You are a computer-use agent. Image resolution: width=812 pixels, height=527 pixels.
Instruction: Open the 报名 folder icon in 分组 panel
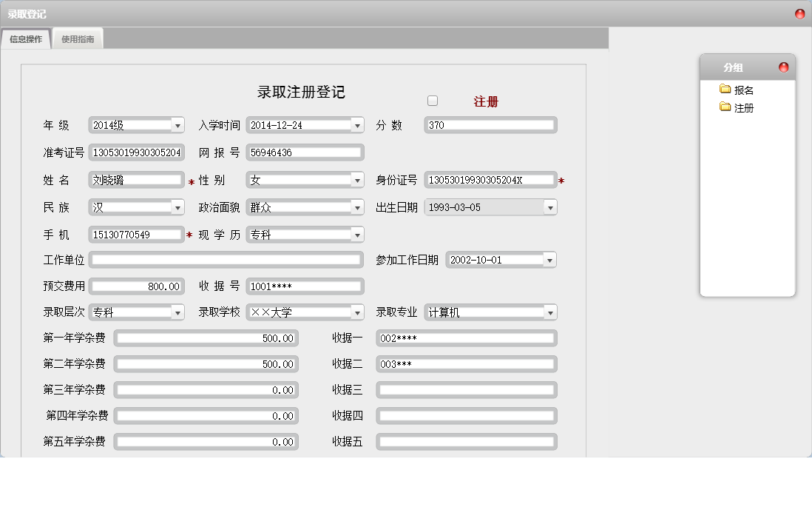[726, 90]
